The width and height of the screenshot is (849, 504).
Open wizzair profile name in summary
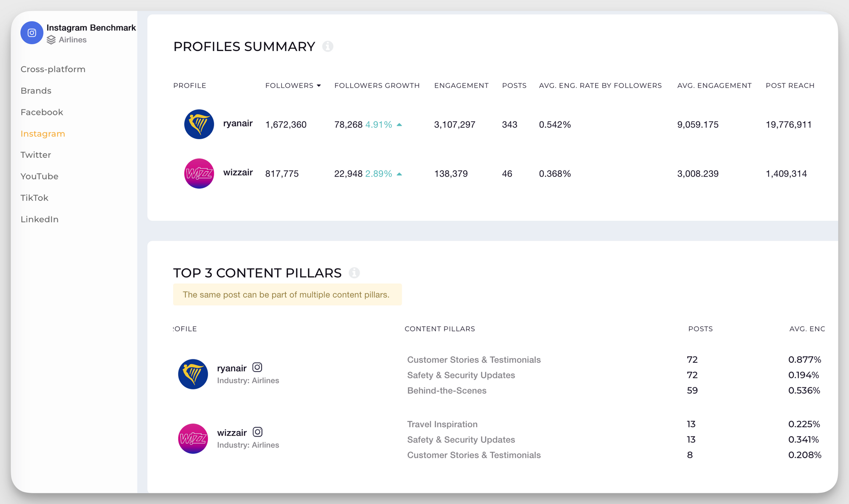click(238, 173)
